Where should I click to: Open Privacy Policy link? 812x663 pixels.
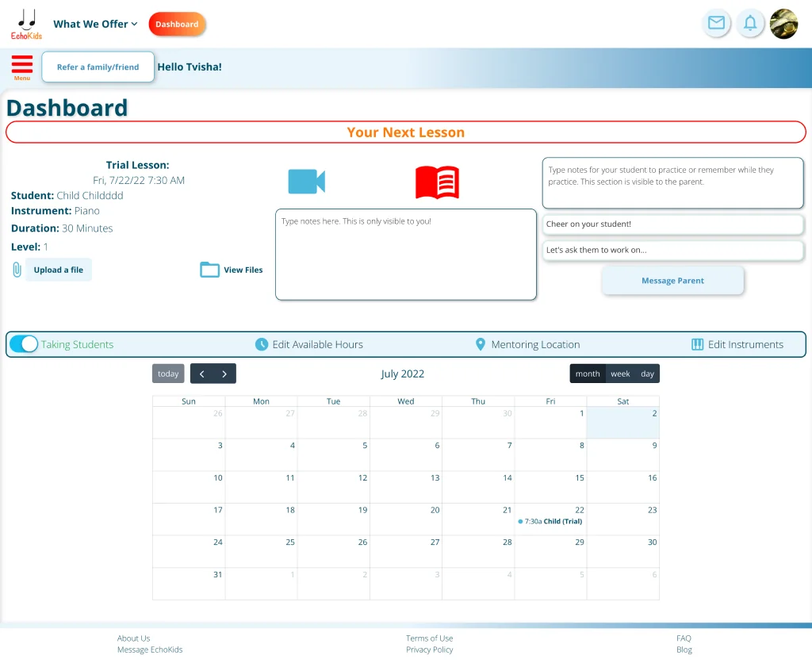(x=429, y=650)
